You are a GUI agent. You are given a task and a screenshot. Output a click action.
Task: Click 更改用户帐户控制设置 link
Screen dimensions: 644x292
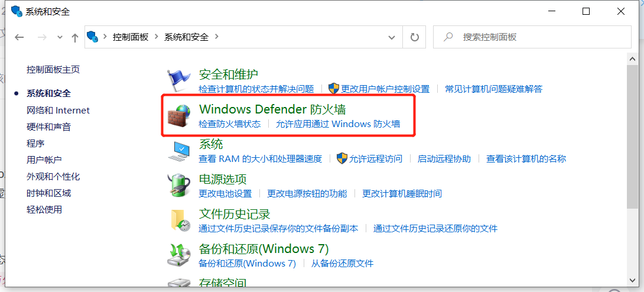[385, 89]
